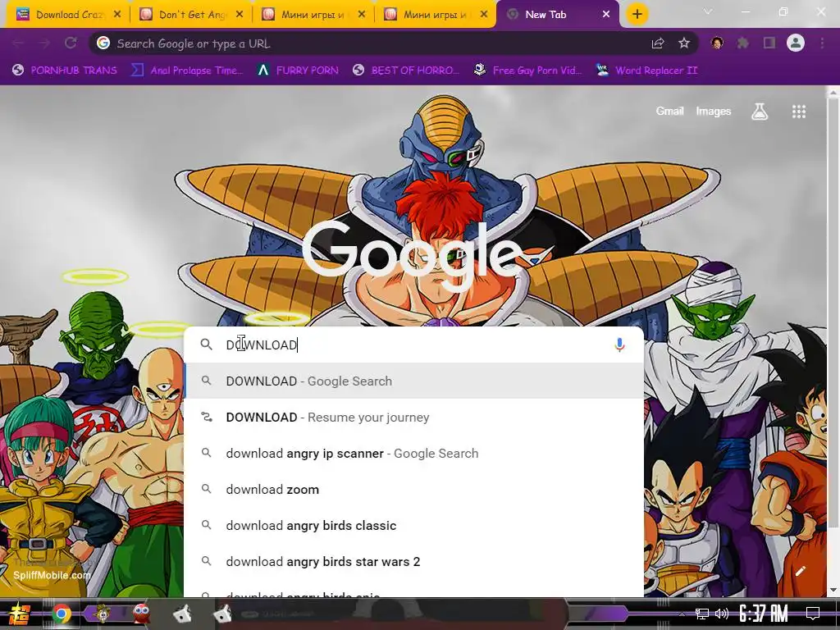The width and height of the screenshot is (840, 630).
Task: Select download angry ip scanner suggestion
Action: pos(413,453)
